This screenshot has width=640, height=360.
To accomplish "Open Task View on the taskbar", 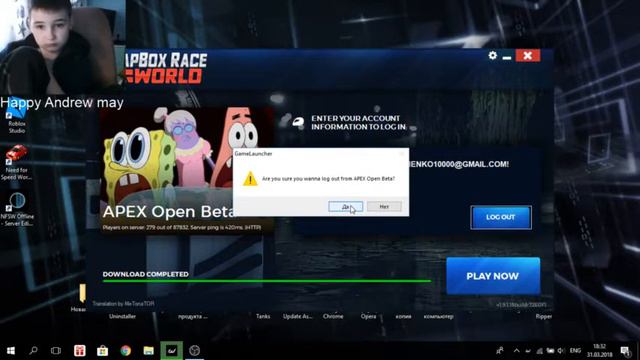I will pos(56,350).
